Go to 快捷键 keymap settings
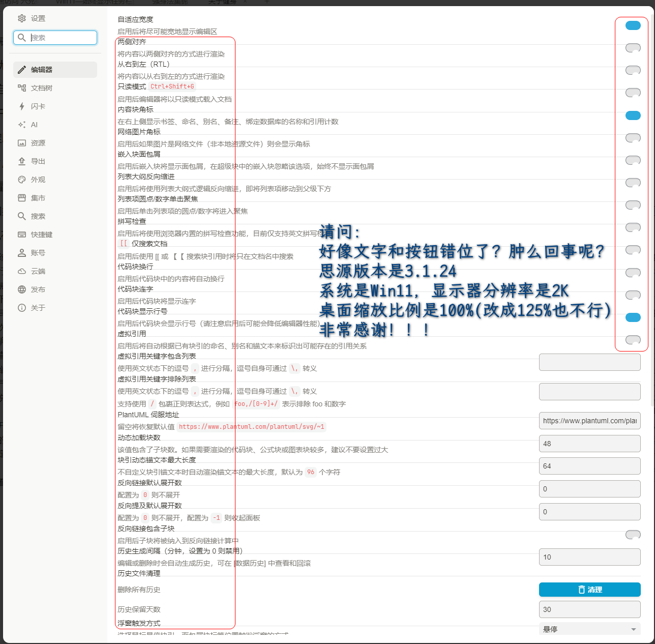Viewport: 655px width, 644px height. pyautogui.click(x=55, y=235)
